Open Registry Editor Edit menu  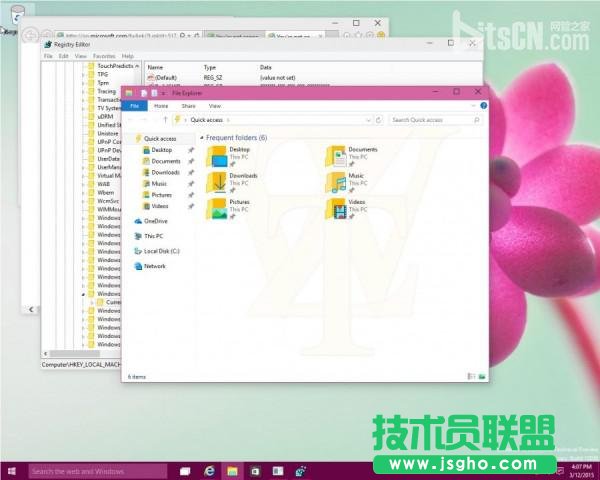pyautogui.click(x=63, y=56)
